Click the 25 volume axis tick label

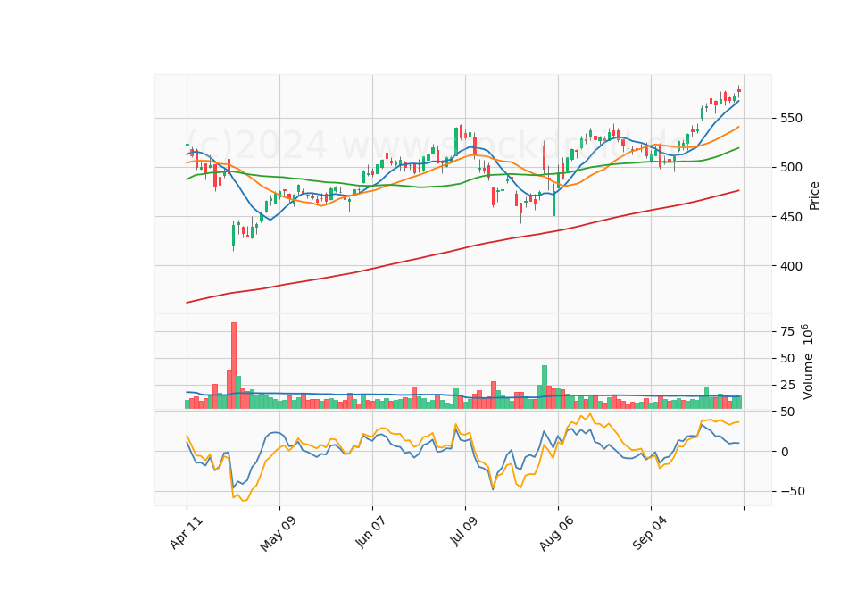(787, 386)
